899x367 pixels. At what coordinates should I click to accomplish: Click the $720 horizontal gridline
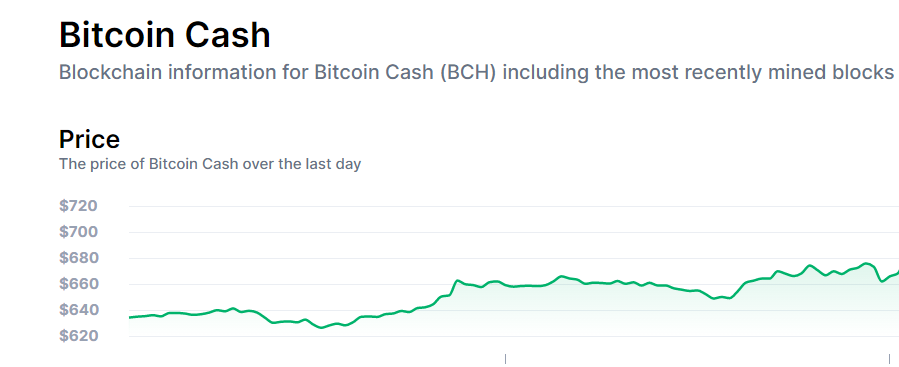coord(514,206)
